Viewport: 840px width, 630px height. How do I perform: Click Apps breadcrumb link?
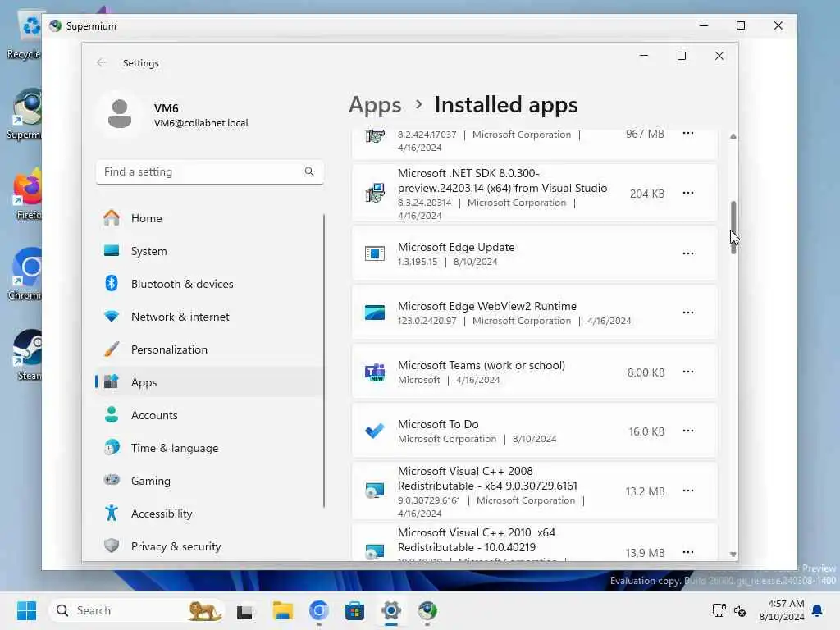pyautogui.click(x=375, y=105)
